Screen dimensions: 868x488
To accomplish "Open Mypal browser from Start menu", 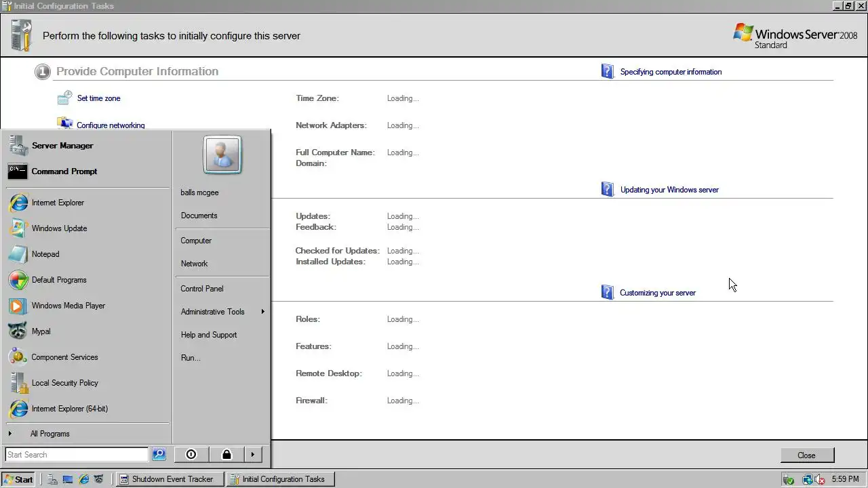I will [87, 331].
